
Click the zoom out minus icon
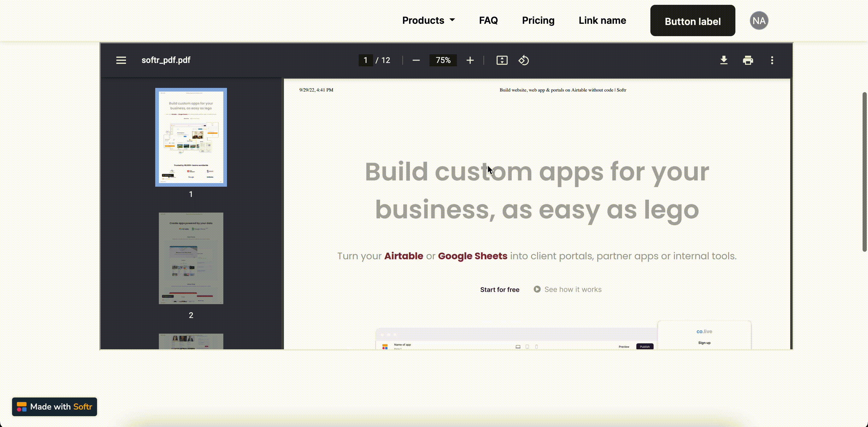[416, 60]
